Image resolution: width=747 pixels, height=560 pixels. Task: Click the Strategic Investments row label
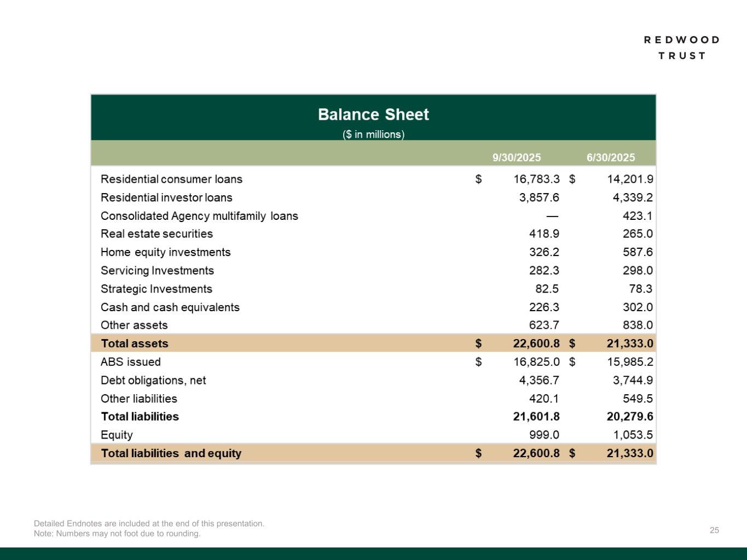(x=156, y=289)
